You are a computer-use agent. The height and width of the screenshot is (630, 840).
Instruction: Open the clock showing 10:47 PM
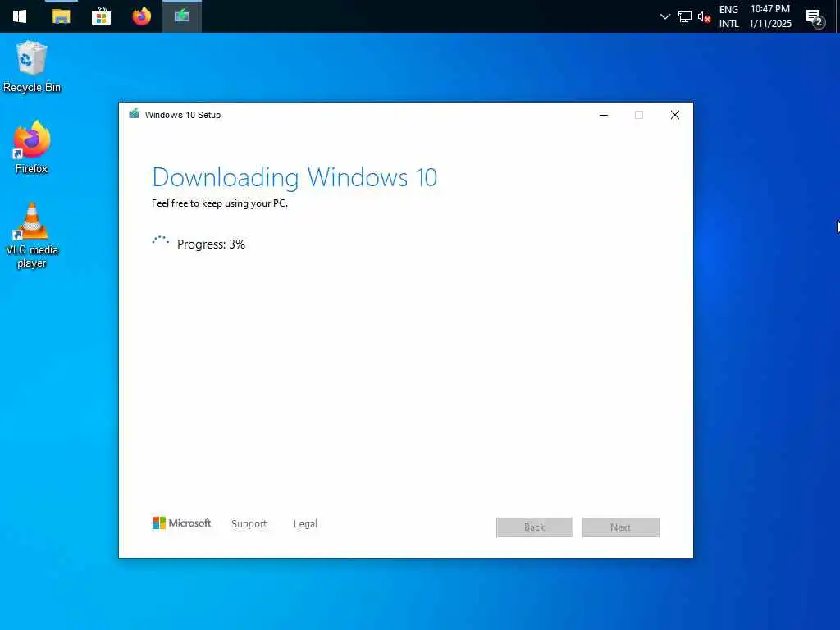pyautogui.click(x=769, y=16)
